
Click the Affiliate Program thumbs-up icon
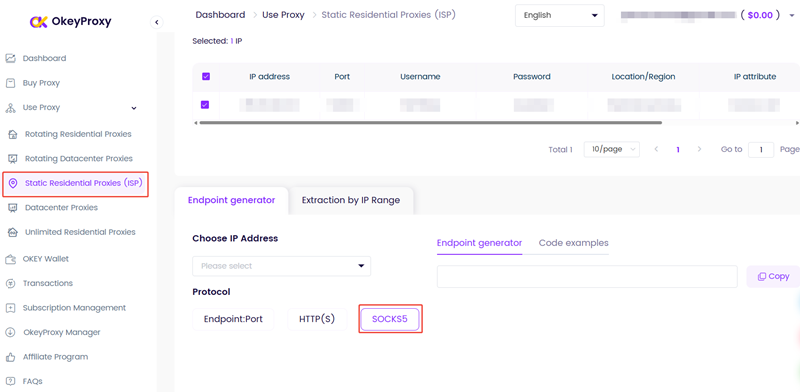pos(10,357)
